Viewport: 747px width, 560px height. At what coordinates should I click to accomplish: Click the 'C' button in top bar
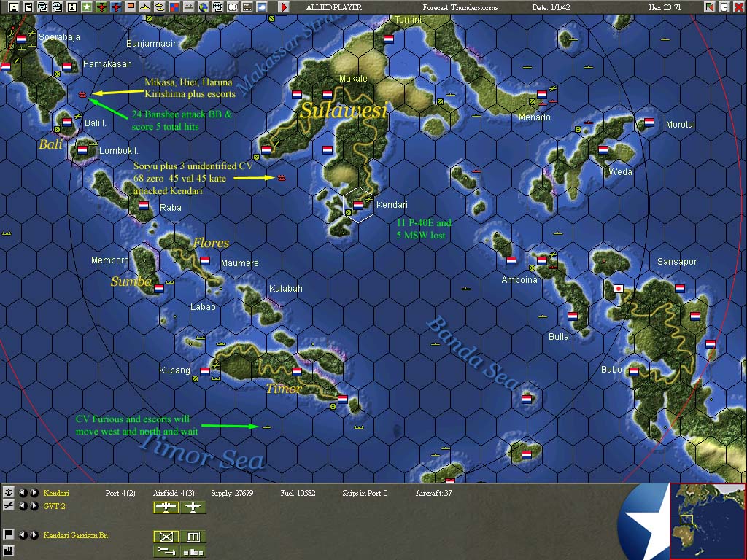coord(724,7)
